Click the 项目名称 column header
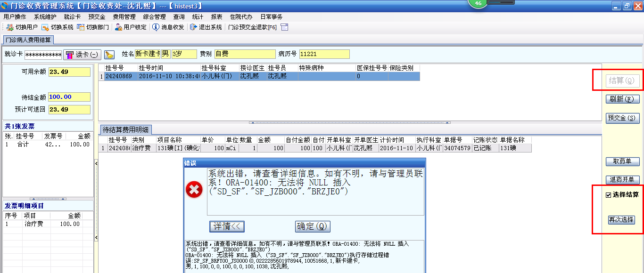Screen dimensions: 644x273 [178, 140]
